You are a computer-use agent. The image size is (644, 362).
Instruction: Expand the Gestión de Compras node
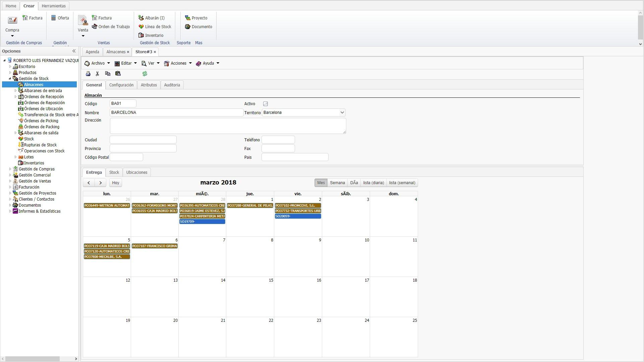click(10, 169)
